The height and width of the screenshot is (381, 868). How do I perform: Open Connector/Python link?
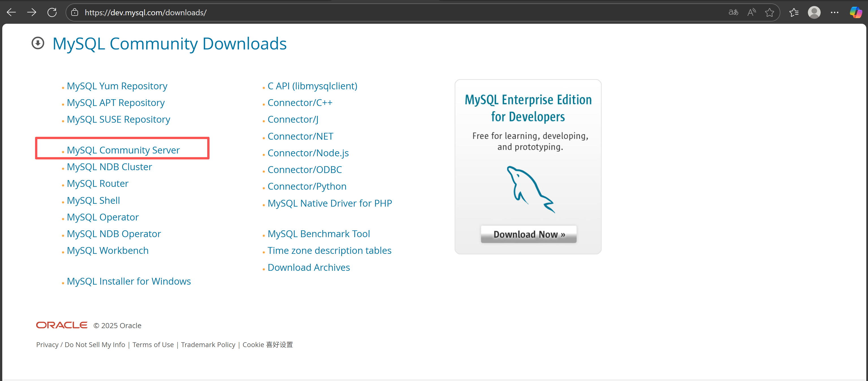click(x=307, y=187)
